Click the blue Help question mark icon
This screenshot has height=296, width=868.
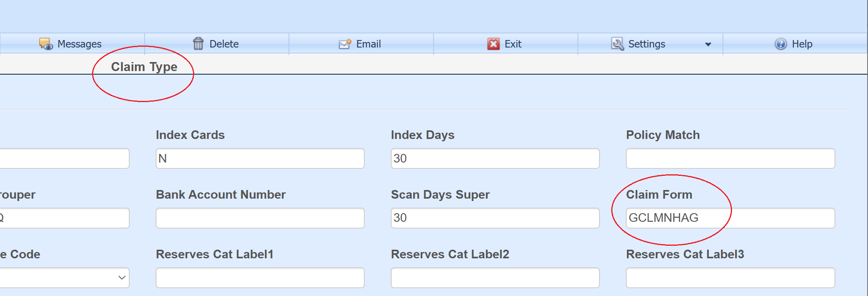tap(781, 44)
